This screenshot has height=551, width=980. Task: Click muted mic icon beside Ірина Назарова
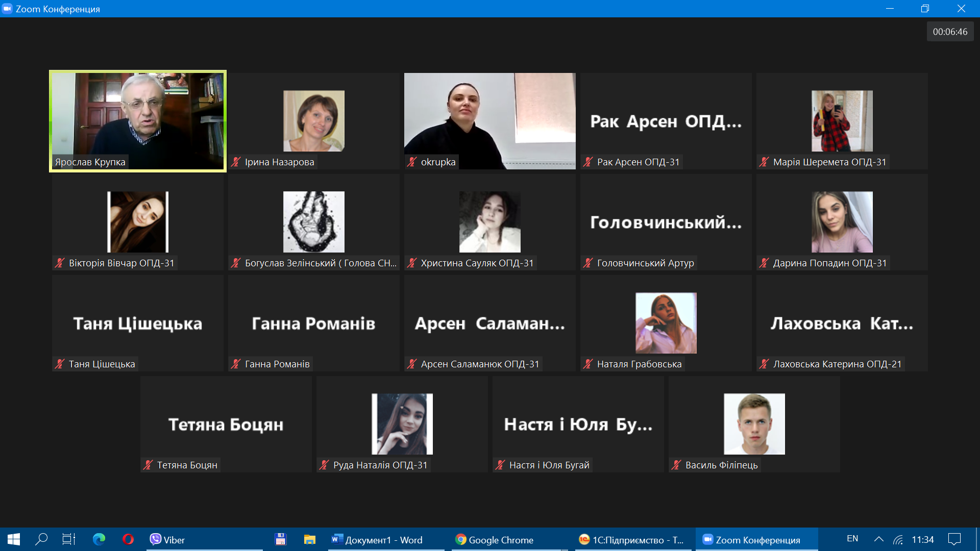click(236, 162)
